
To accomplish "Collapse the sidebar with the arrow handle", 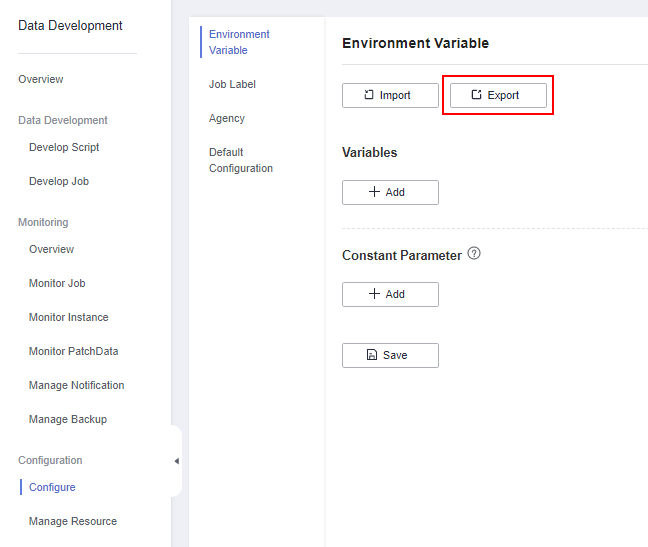I will point(177,461).
